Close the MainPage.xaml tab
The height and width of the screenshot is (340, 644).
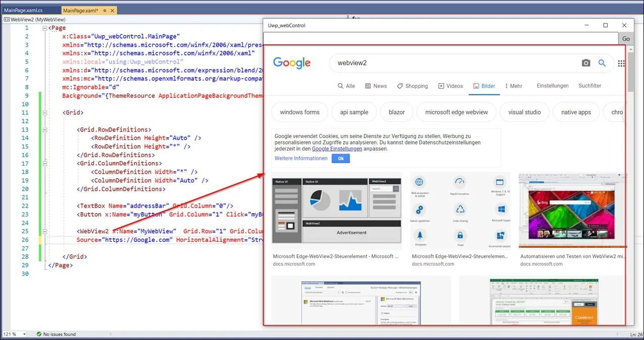click(112, 10)
